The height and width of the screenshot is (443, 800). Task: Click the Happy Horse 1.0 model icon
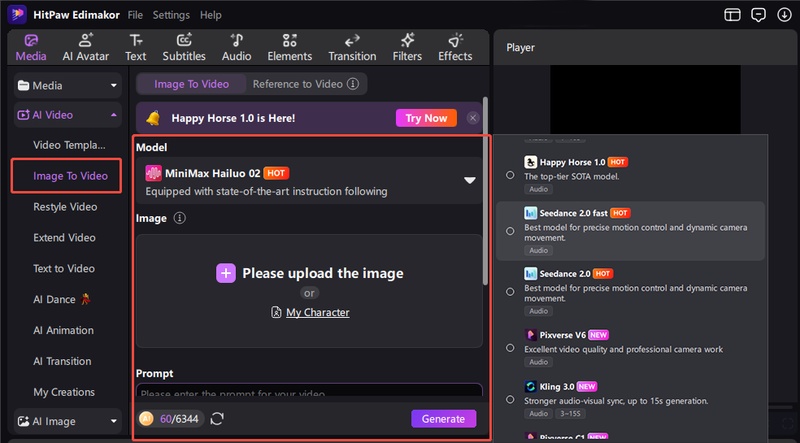pyautogui.click(x=531, y=162)
